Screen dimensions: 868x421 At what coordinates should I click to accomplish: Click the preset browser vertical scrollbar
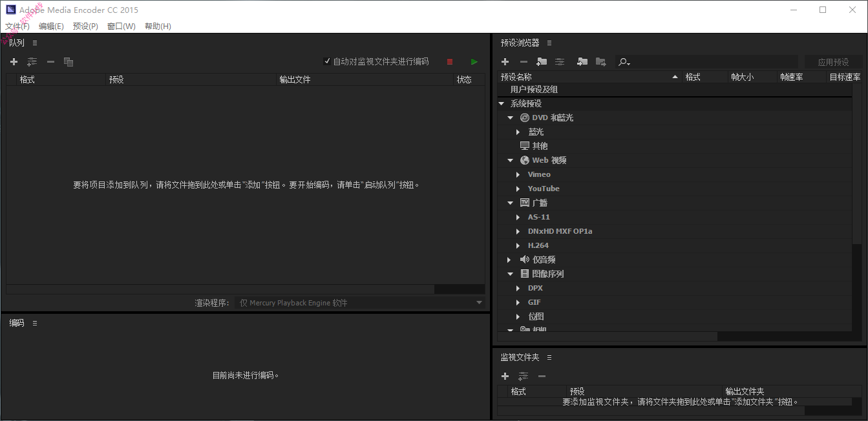tap(856, 164)
